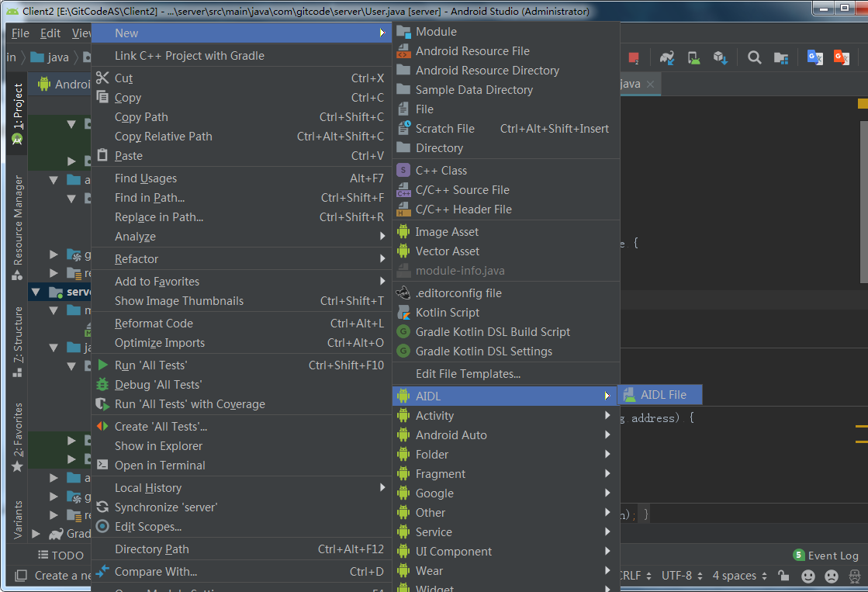Click Sample Data Directory option
Image resolution: width=868 pixels, height=592 pixels.
[x=506, y=90]
